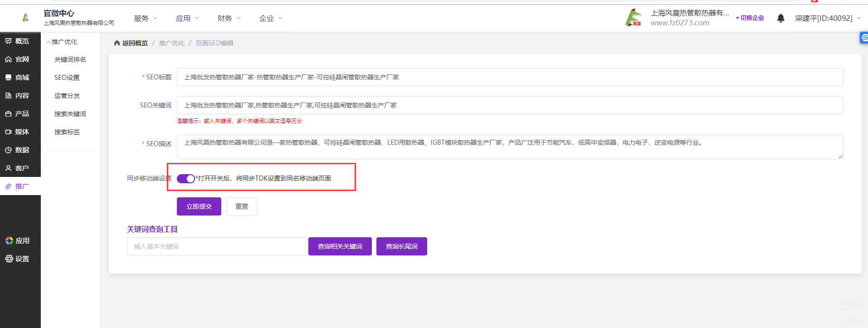The image size is (868, 328).
Task: Open the 数据 data sidebar item
Action: [17, 150]
